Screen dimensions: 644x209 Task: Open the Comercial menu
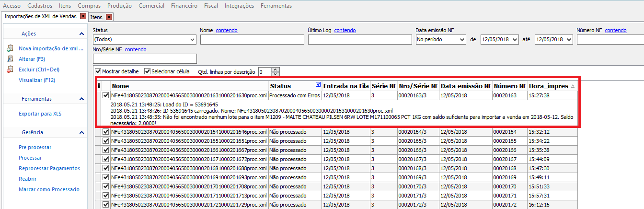152,6
